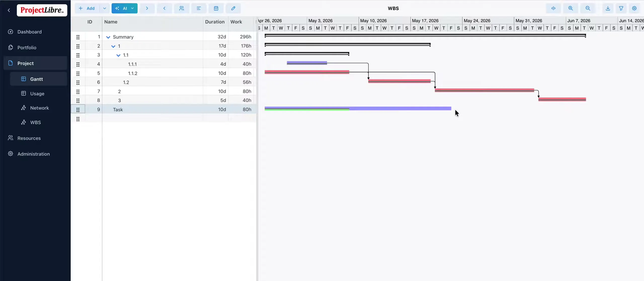Screen dimensions: 644x281
Task: Open the settings gear in top toolbar
Action: click(634, 8)
